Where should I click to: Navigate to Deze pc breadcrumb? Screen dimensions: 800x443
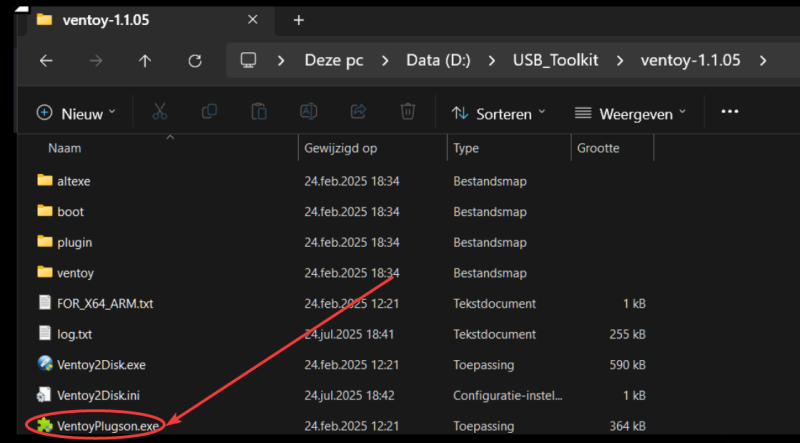(x=334, y=61)
